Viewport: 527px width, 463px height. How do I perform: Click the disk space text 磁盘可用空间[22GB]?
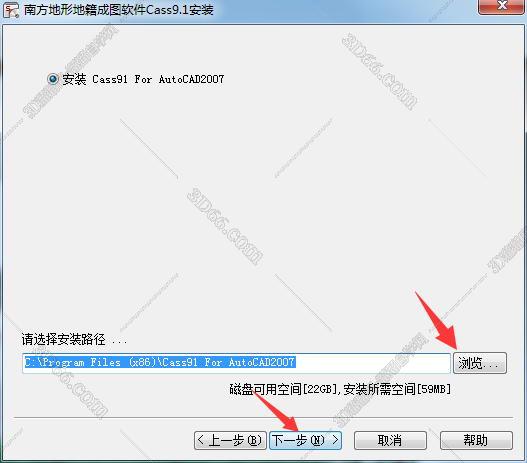click(283, 389)
